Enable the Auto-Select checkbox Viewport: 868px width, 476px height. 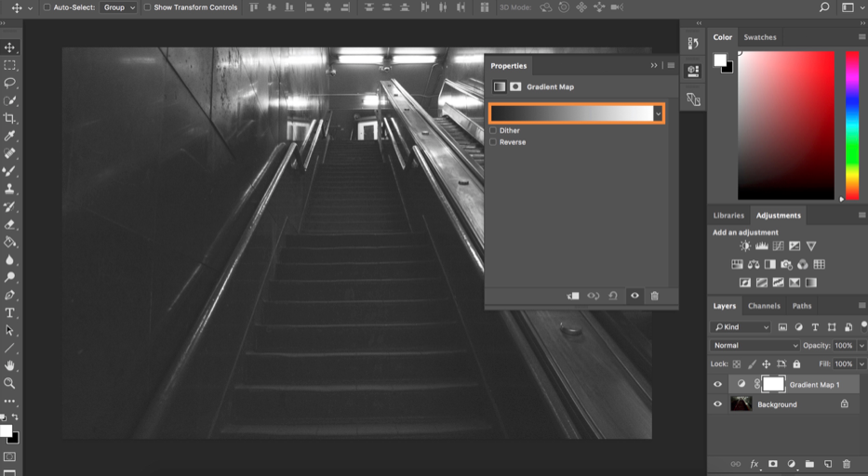(x=47, y=7)
